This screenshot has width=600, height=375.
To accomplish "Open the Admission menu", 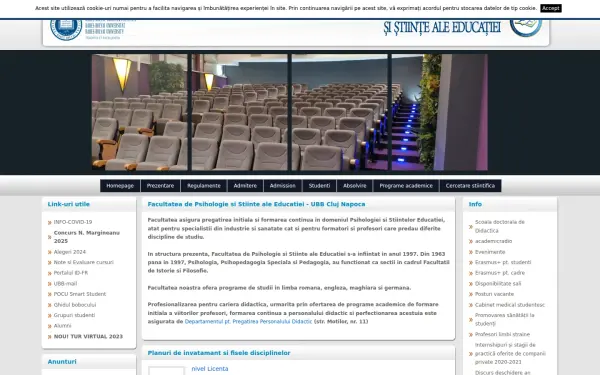I will tap(283, 186).
